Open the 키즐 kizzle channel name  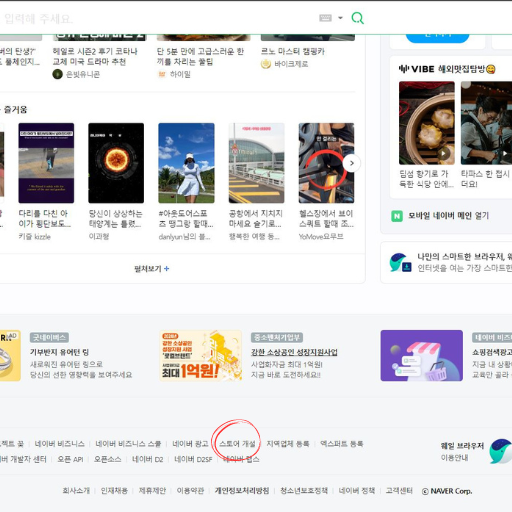point(35,237)
